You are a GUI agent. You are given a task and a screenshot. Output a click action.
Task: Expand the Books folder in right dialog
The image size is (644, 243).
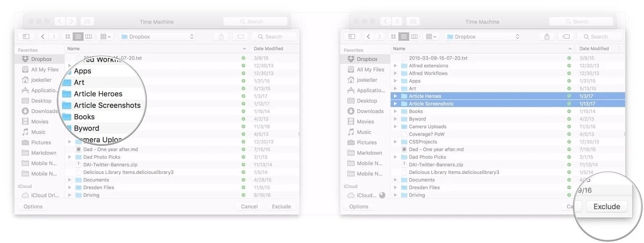coord(395,111)
